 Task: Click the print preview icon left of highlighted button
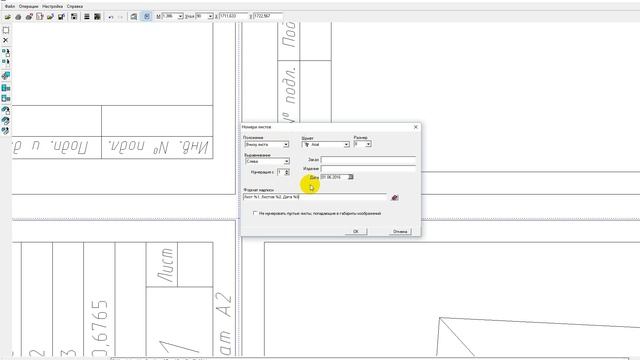point(133,17)
